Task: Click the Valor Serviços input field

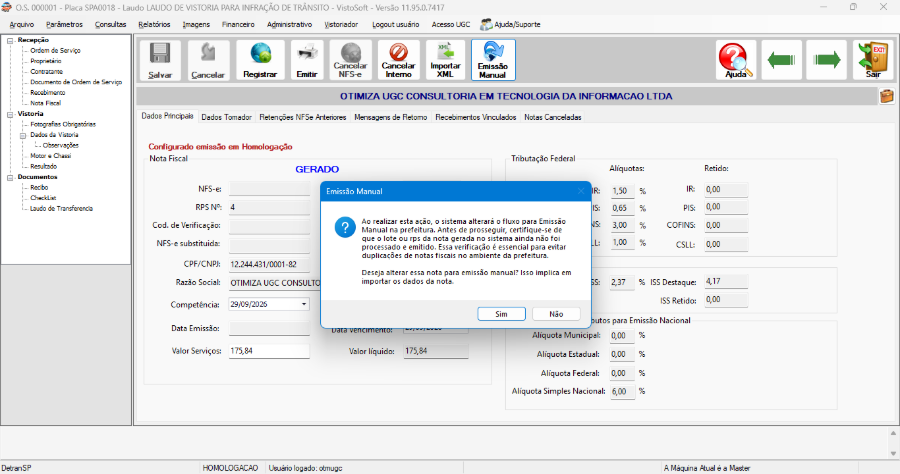Action: pyautogui.click(x=269, y=351)
